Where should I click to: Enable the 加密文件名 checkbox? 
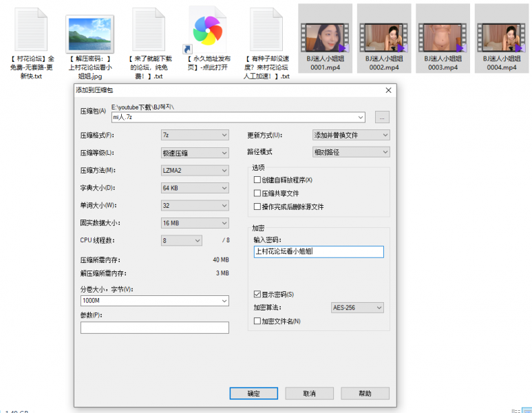pyautogui.click(x=258, y=321)
